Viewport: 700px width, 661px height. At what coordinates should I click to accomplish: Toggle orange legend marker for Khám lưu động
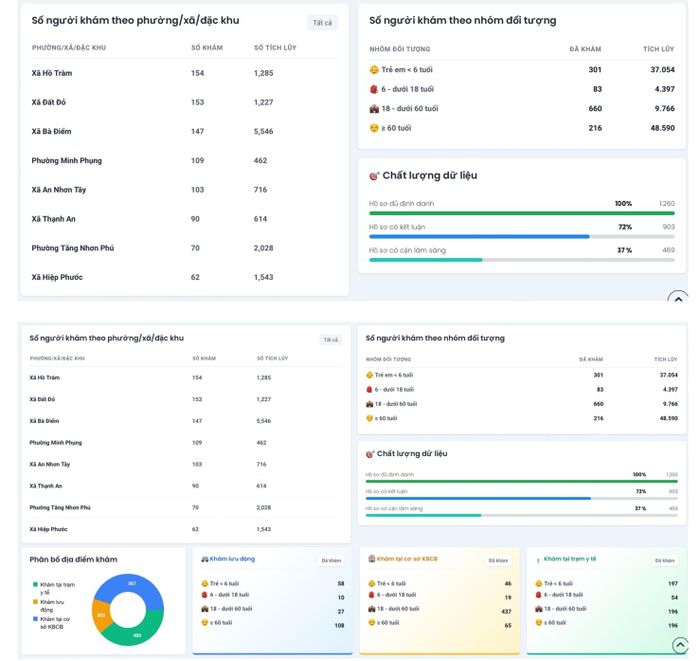[x=35, y=602]
